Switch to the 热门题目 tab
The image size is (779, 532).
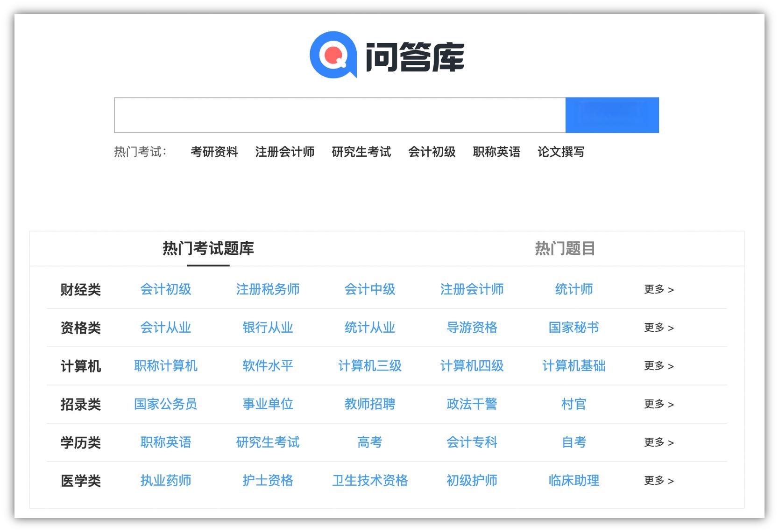coord(565,248)
